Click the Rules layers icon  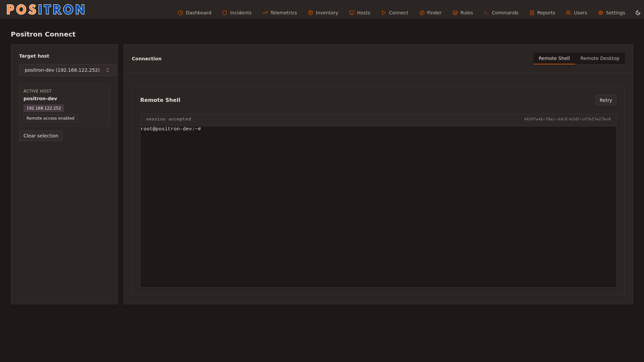tap(455, 13)
